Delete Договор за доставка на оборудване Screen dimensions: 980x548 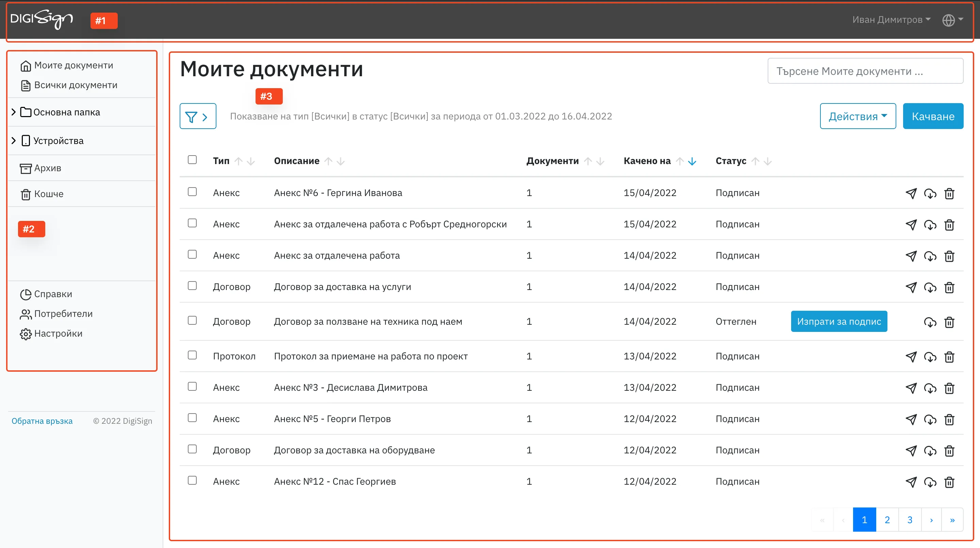pyautogui.click(x=949, y=451)
